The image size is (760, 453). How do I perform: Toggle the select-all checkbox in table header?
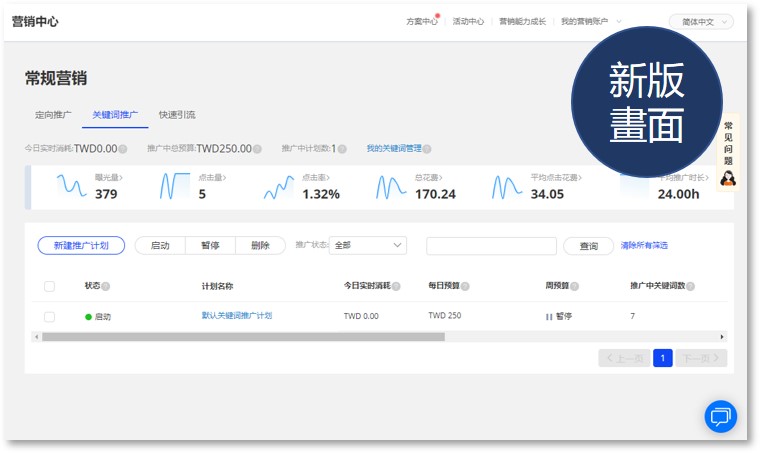pyautogui.click(x=49, y=286)
